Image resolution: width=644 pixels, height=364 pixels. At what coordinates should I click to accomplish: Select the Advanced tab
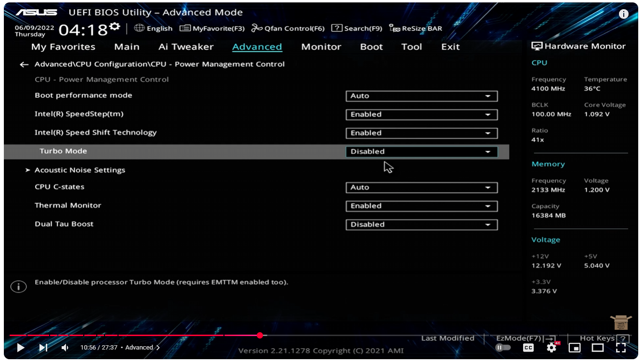pyautogui.click(x=257, y=47)
